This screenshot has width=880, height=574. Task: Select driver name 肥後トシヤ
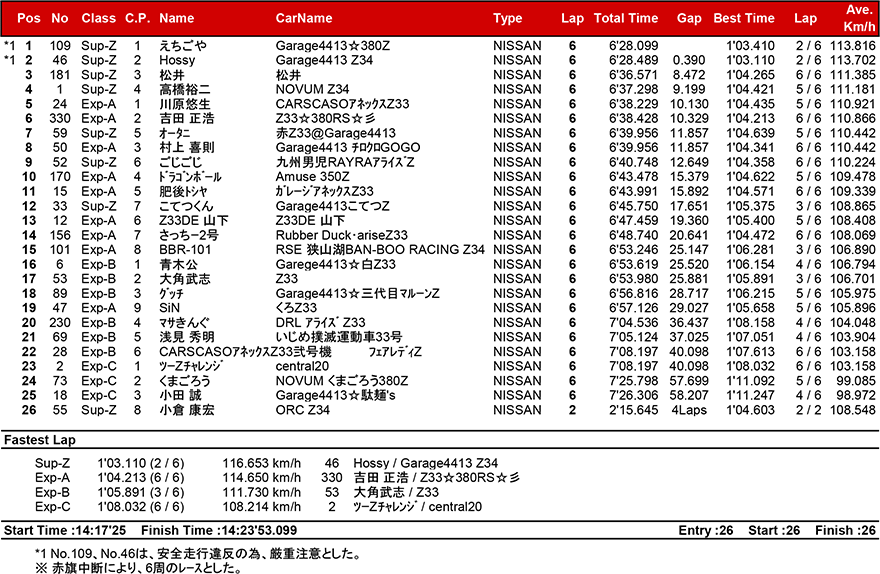tap(183, 191)
